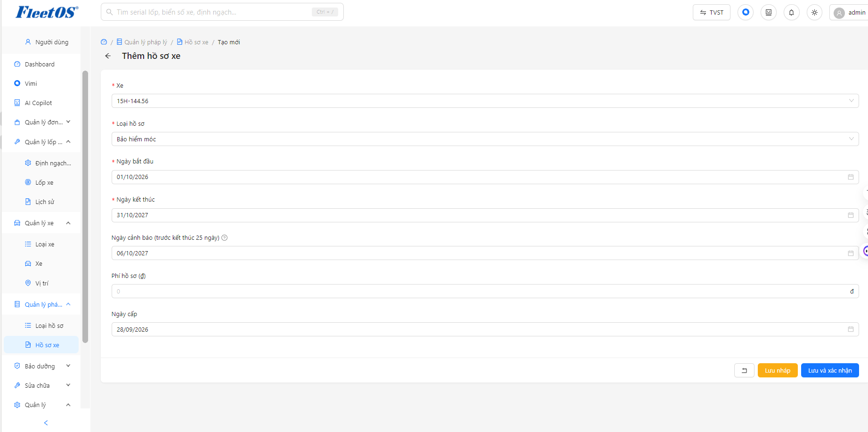Click the Ngày bắt đầu date field
Image resolution: width=868 pixels, height=432 pixels.
click(x=485, y=177)
